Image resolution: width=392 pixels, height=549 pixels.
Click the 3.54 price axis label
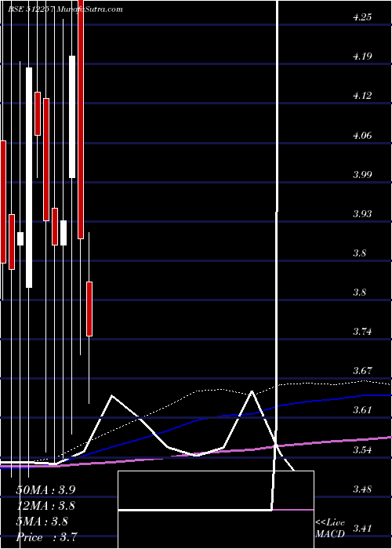(362, 449)
